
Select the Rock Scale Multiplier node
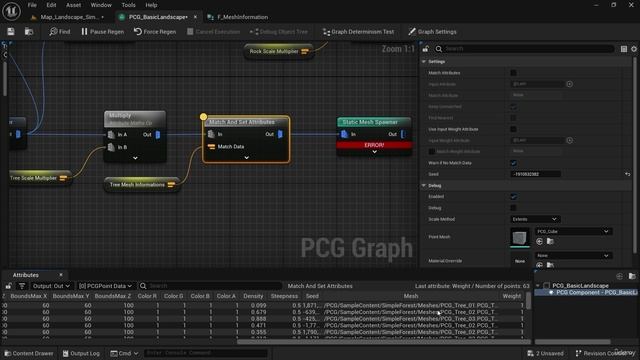(278, 51)
